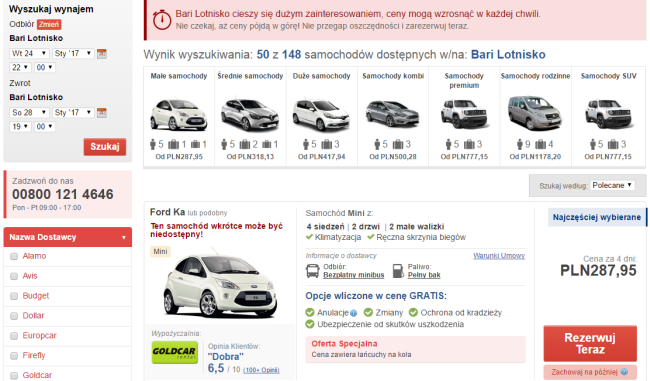Click the Rezerwuj Teraz button
The image size is (650, 381).
(590, 343)
